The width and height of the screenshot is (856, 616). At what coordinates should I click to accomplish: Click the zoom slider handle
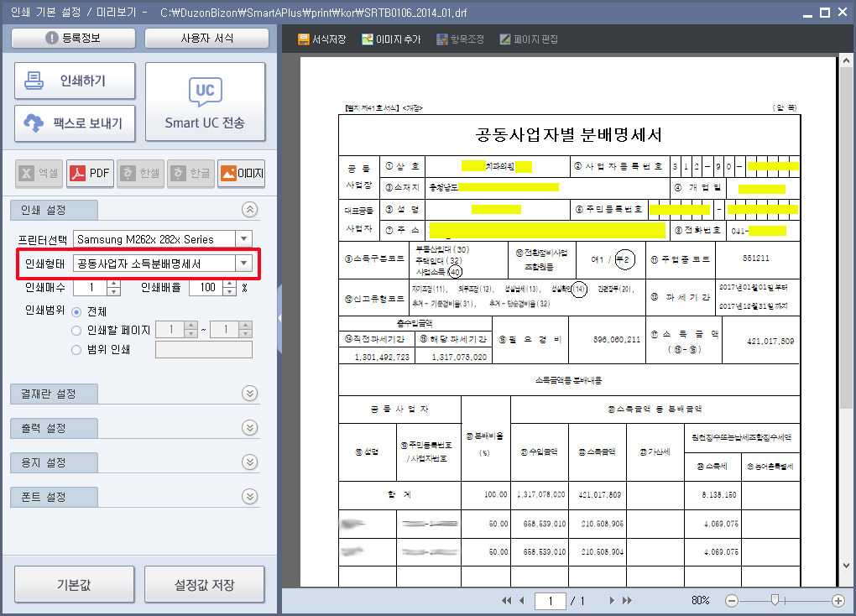click(775, 599)
